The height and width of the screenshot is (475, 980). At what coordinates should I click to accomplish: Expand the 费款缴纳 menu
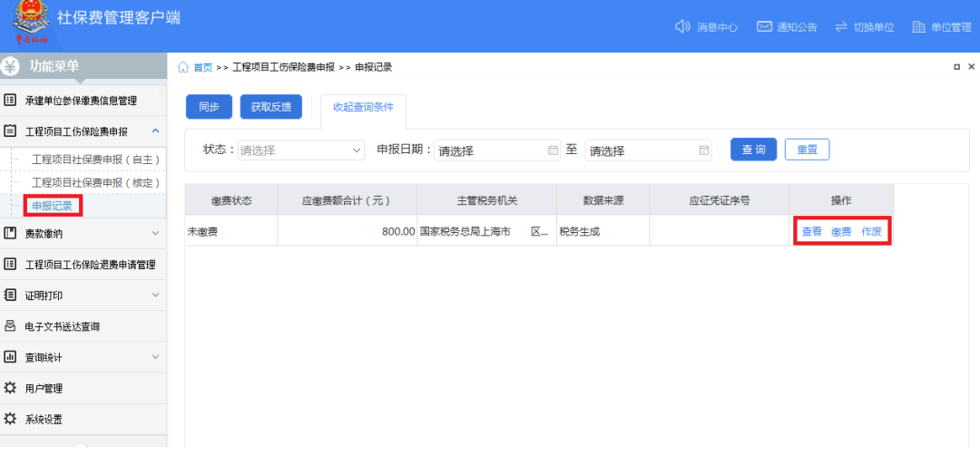[155, 233]
